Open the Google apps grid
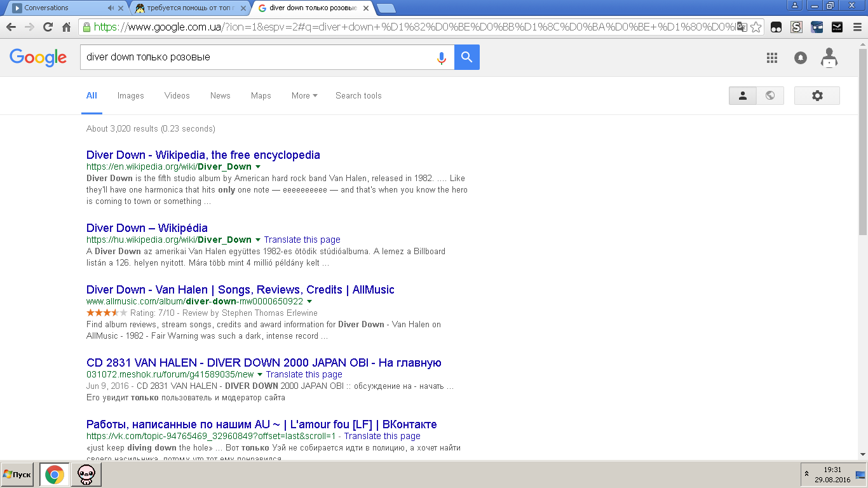 click(x=772, y=58)
